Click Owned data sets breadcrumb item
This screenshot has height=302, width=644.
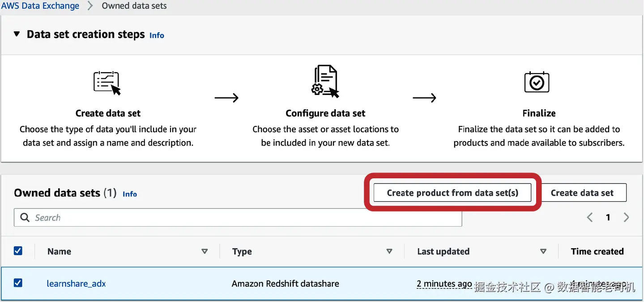134,6
